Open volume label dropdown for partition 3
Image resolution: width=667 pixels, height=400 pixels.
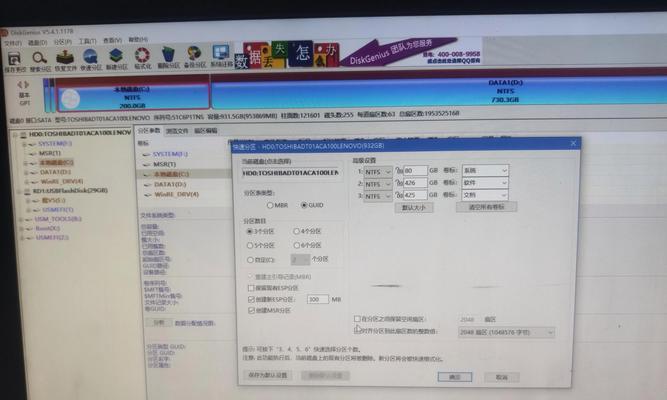(x=485, y=194)
